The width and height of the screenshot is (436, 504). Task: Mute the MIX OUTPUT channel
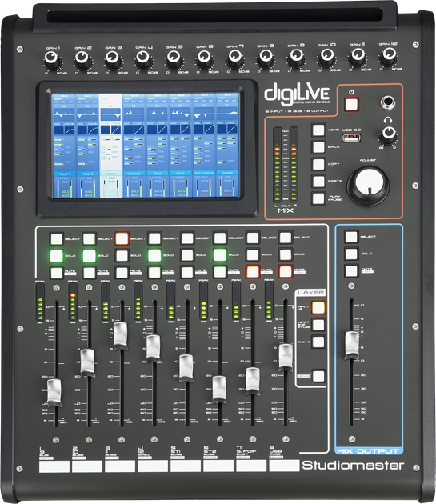click(351, 270)
